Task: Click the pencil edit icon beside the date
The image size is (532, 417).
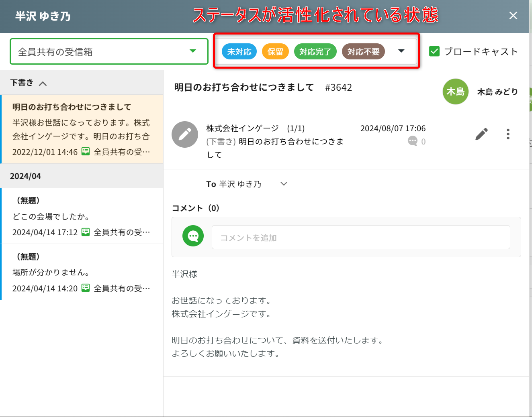Action: click(x=481, y=134)
